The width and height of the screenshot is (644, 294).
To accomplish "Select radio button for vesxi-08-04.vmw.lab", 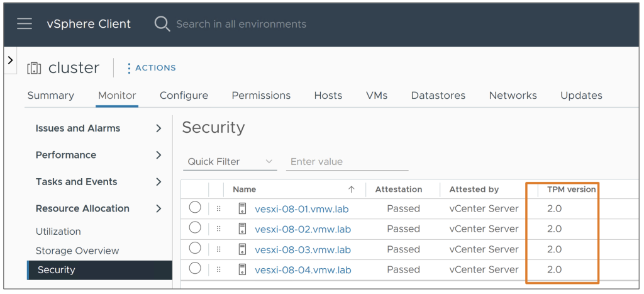I will coord(195,269).
